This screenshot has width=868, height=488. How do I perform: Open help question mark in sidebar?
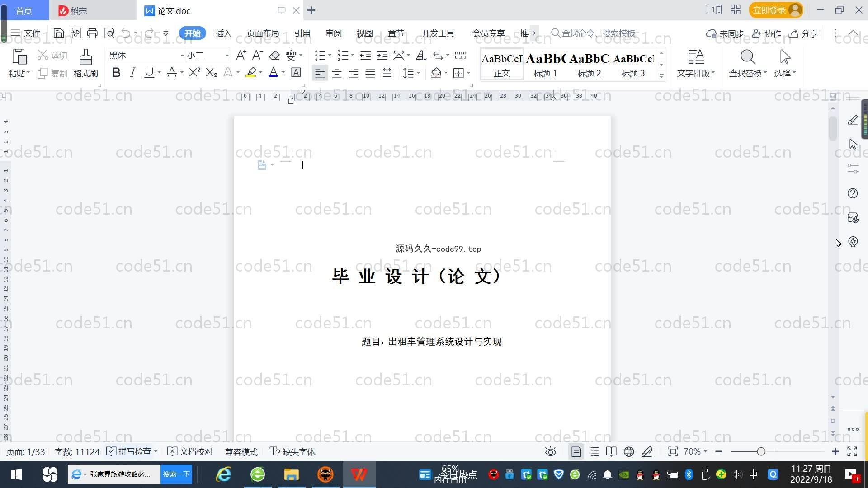(853, 193)
